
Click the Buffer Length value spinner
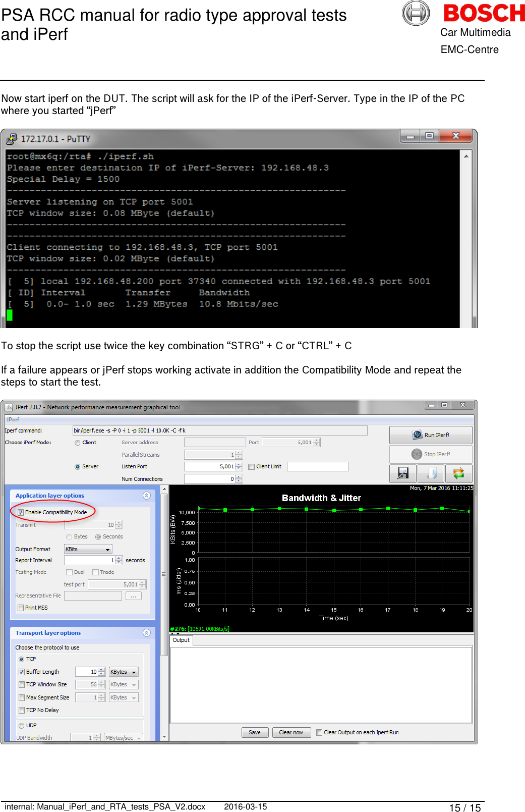(101, 672)
